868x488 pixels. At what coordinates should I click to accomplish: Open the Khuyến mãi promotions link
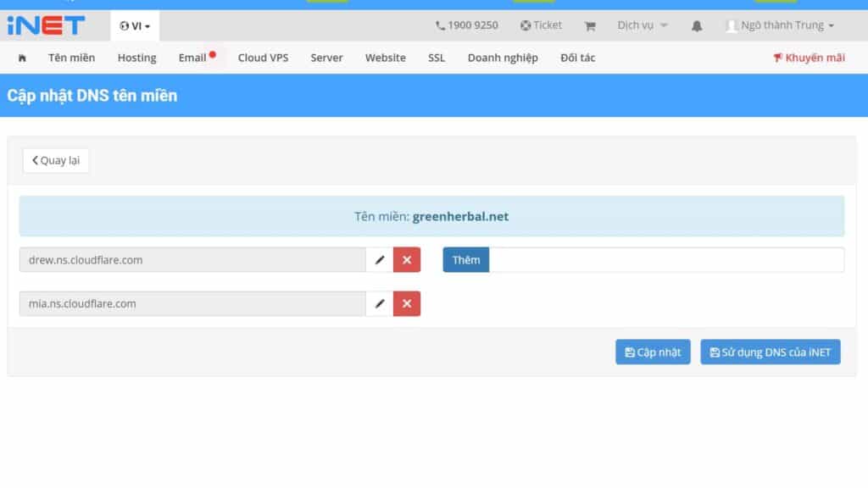tap(809, 58)
